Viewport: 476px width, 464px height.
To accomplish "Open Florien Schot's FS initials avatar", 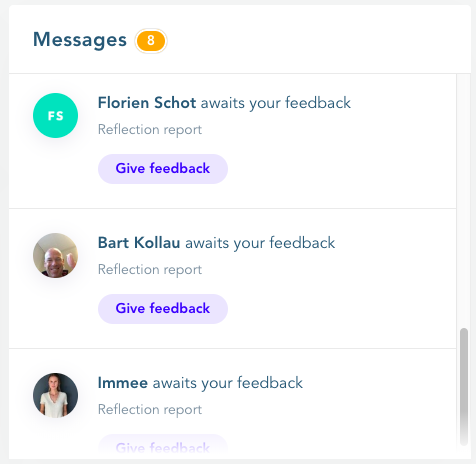I will pyautogui.click(x=55, y=115).
